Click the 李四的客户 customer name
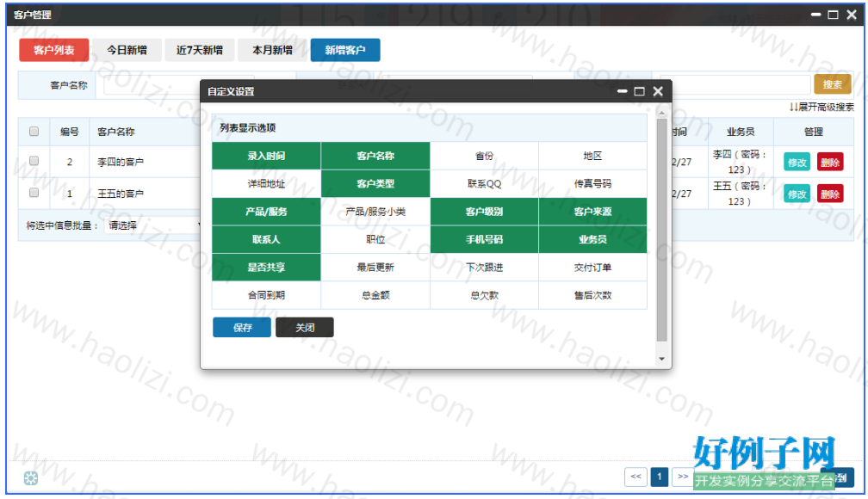Image resolution: width=868 pixels, height=499 pixels. click(x=121, y=162)
